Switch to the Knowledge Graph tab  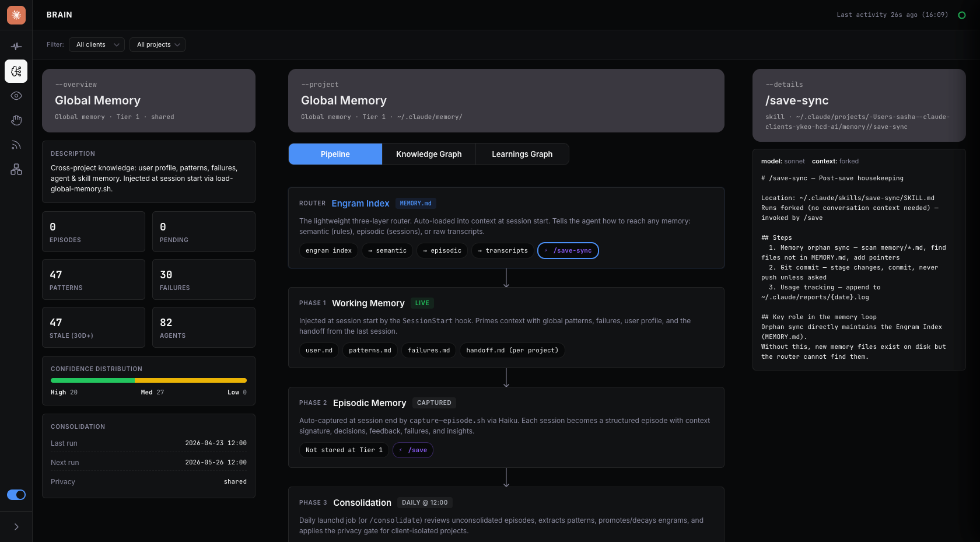[429, 154]
